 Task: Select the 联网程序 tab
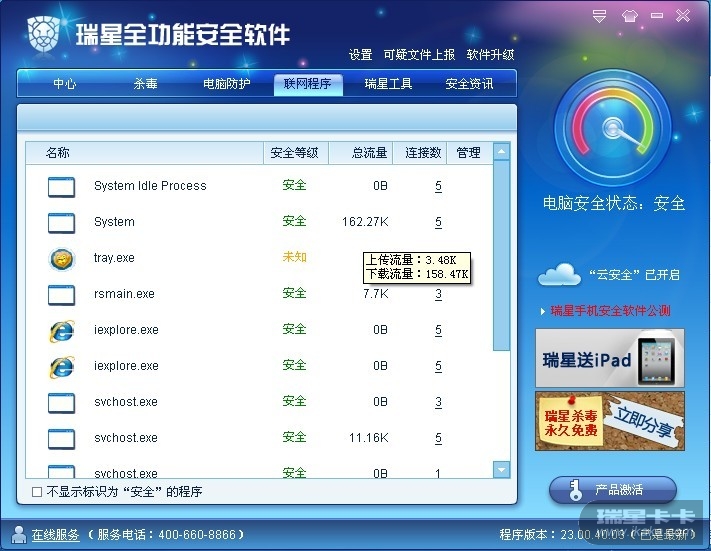click(307, 84)
